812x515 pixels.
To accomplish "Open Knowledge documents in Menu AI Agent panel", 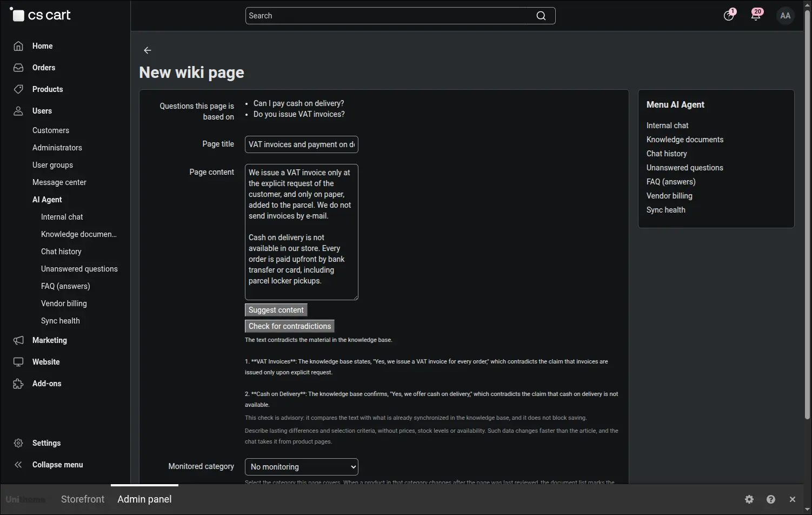I will pyautogui.click(x=685, y=140).
